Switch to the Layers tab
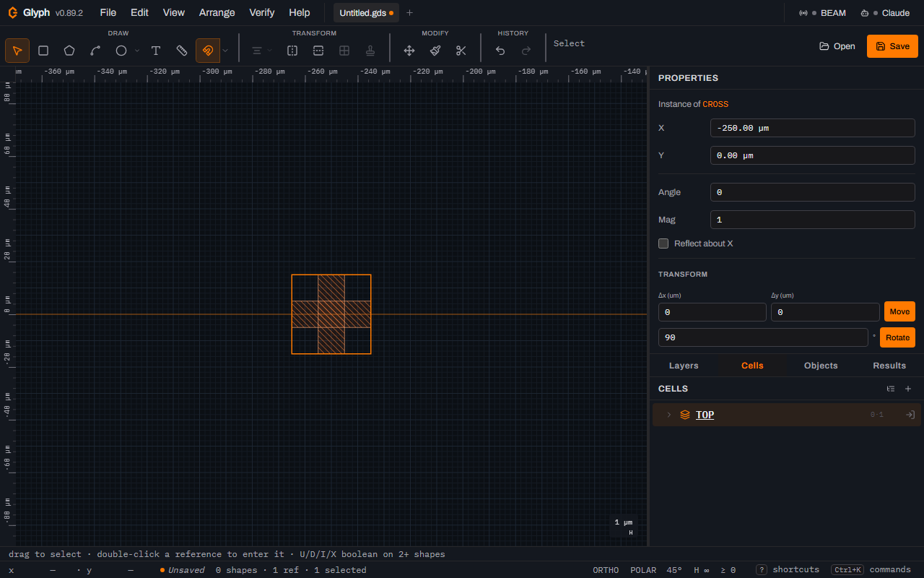The width and height of the screenshot is (924, 578). (684, 366)
